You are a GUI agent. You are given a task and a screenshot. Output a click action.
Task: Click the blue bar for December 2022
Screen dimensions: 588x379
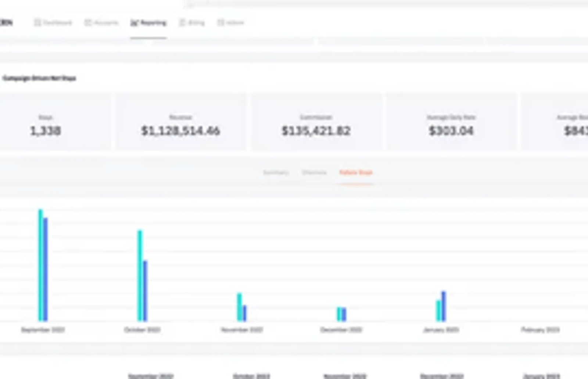point(344,315)
